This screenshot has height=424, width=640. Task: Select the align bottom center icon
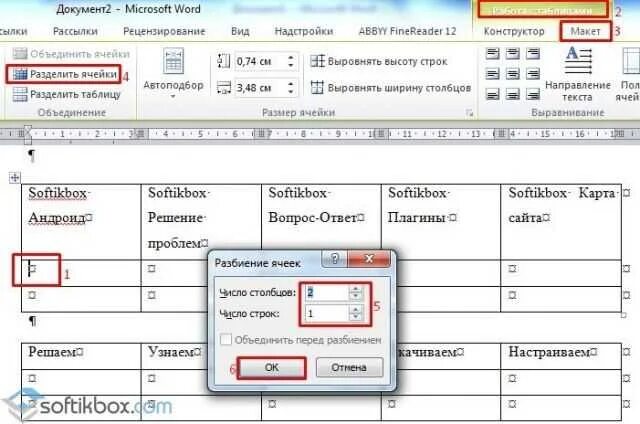[513, 94]
